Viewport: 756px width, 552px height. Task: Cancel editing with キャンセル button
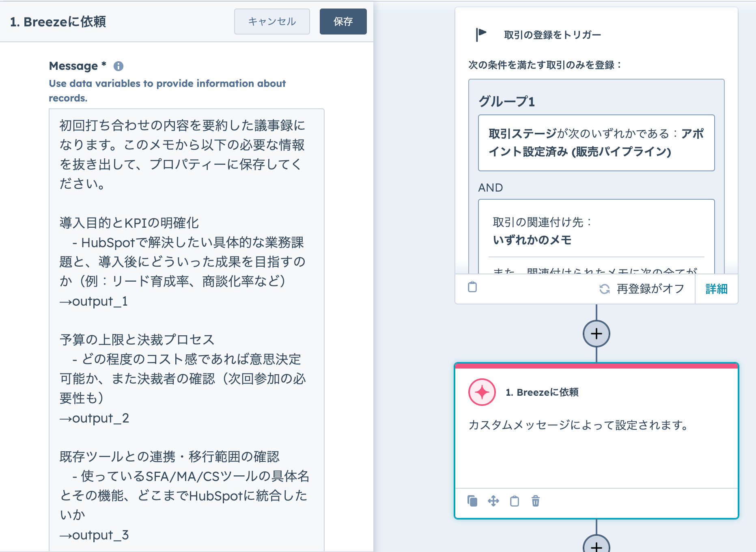point(272,22)
